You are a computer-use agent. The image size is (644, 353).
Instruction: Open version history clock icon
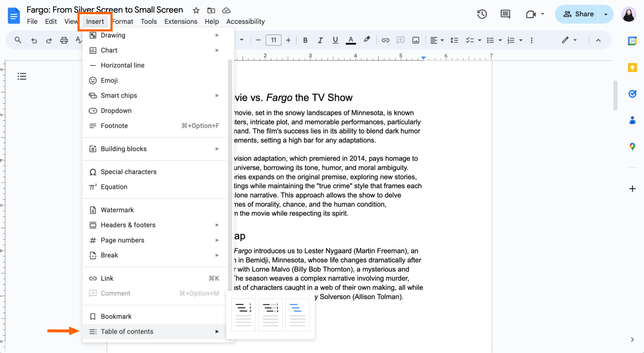482,14
